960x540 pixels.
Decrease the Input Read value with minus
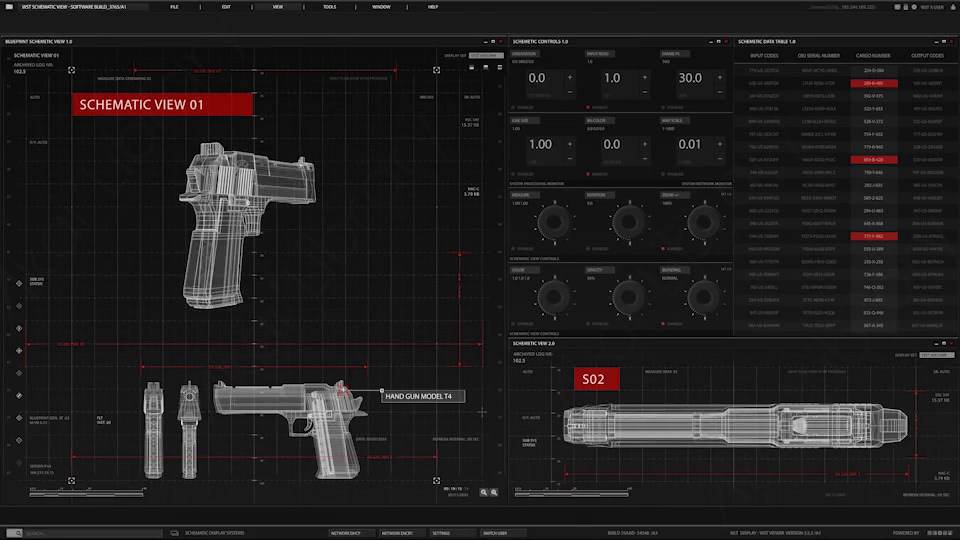pyautogui.click(x=645, y=92)
